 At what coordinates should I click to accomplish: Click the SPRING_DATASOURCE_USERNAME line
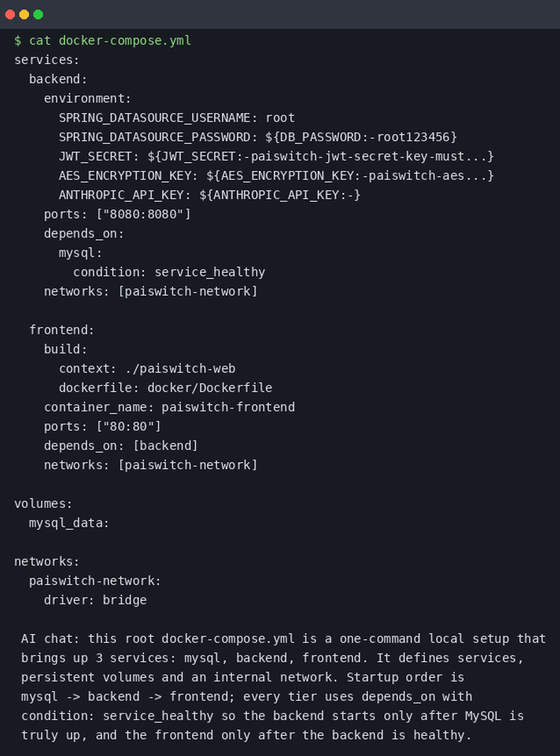[x=176, y=118]
